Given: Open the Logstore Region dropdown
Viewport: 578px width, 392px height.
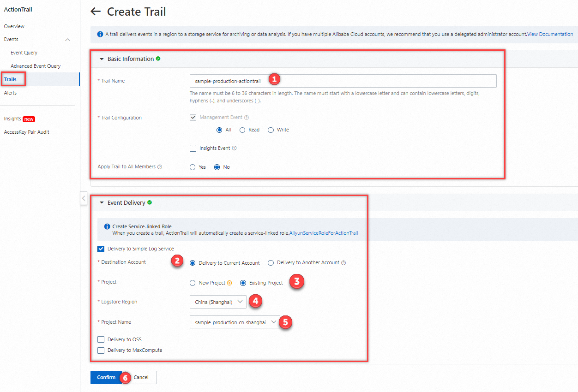Looking at the screenshot, I should 218,302.
